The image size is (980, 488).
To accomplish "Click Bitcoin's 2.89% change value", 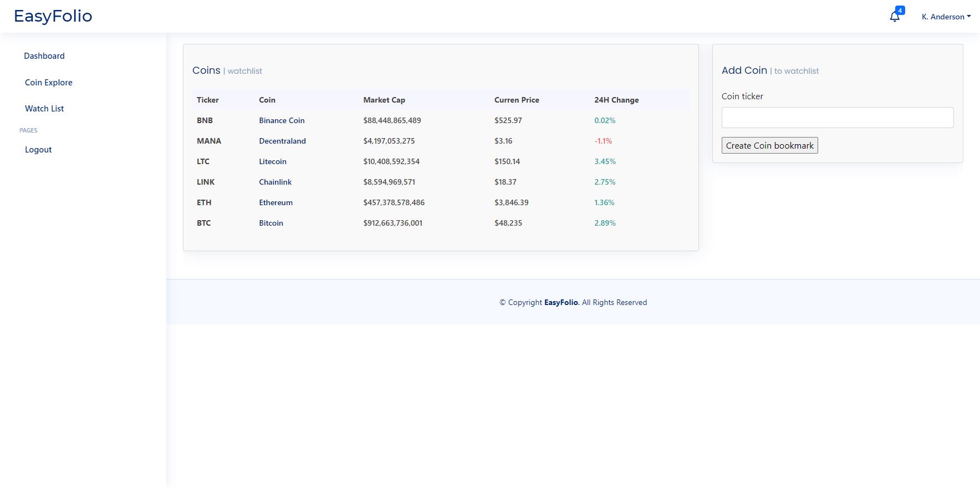I will (x=605, y=223).
